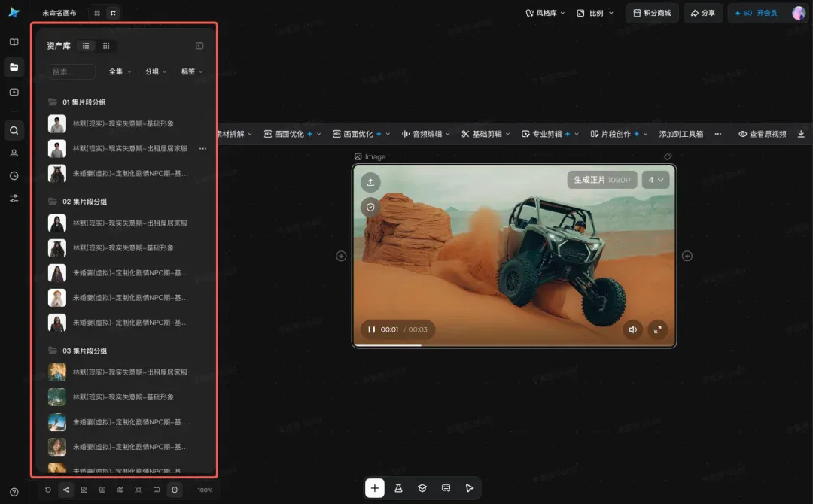Open the sliders settings sidebar icon
The height and width of the screenshot is (504, 813).
(14, 199)
